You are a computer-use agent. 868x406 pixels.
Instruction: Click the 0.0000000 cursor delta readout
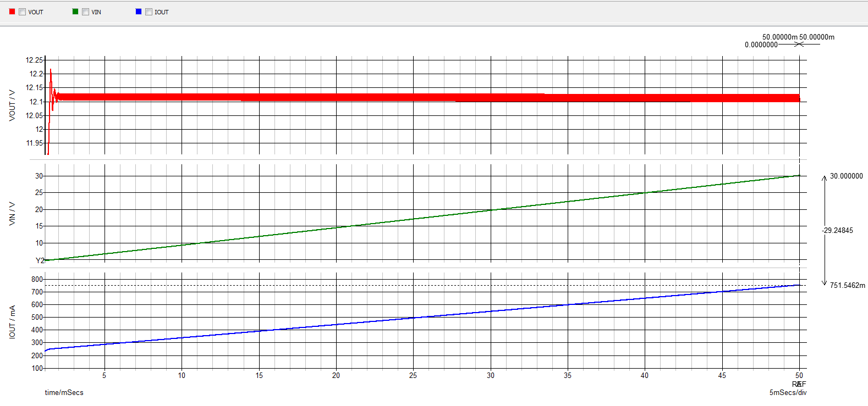(x=761, y=45)
